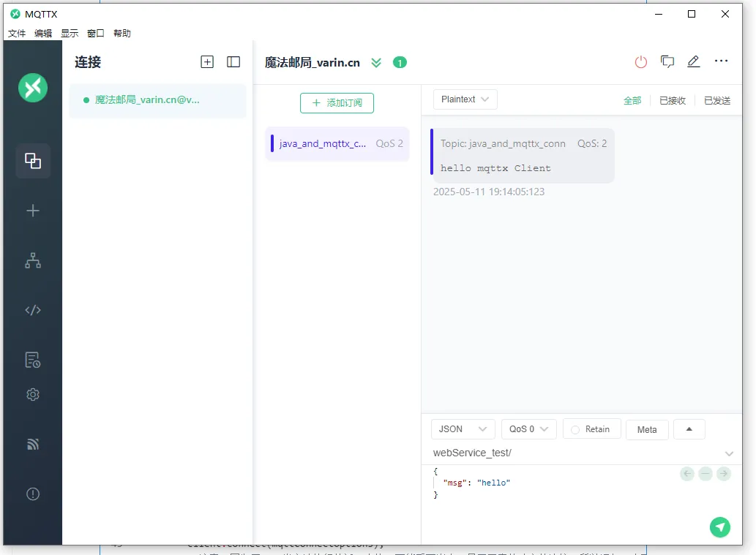Open the About info icon in sidebar

33,494
